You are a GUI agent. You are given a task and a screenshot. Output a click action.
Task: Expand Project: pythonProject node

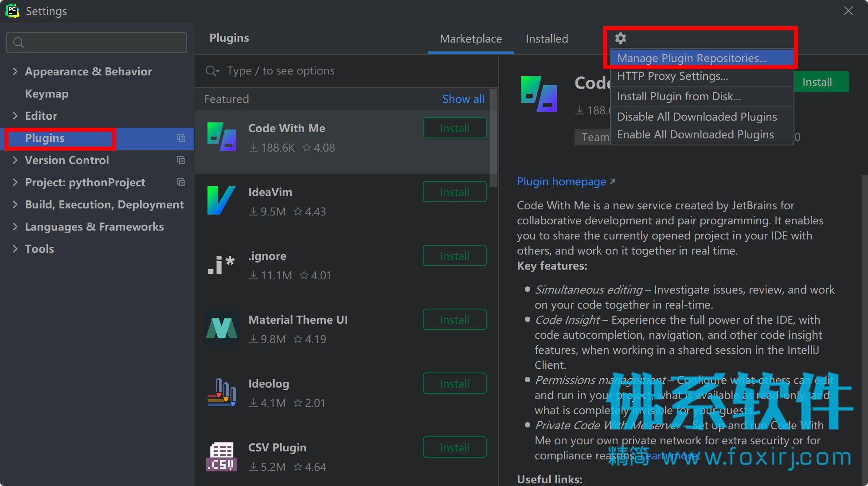click(x=15, y=182)
